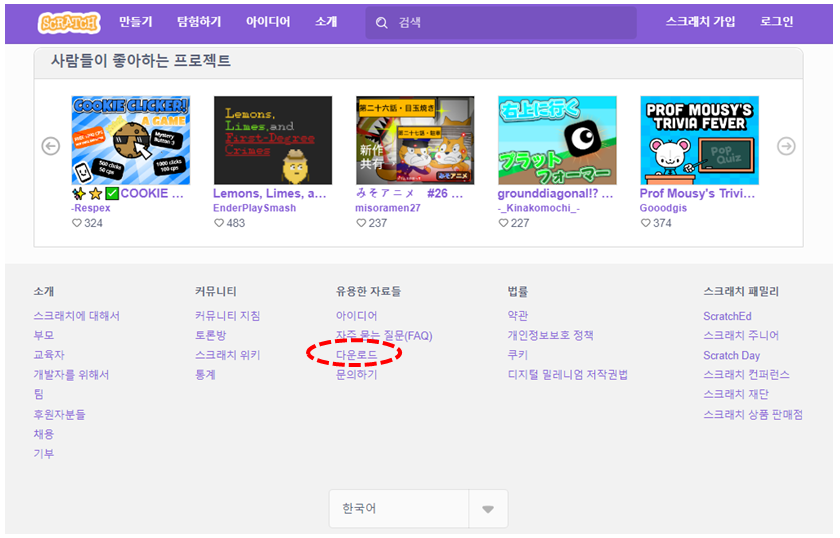The width and height of the screenshot is (840, 538).
Task: Open Prof Mousy's Trivia Fever thumbnail
Action: [x=700, y=140]
